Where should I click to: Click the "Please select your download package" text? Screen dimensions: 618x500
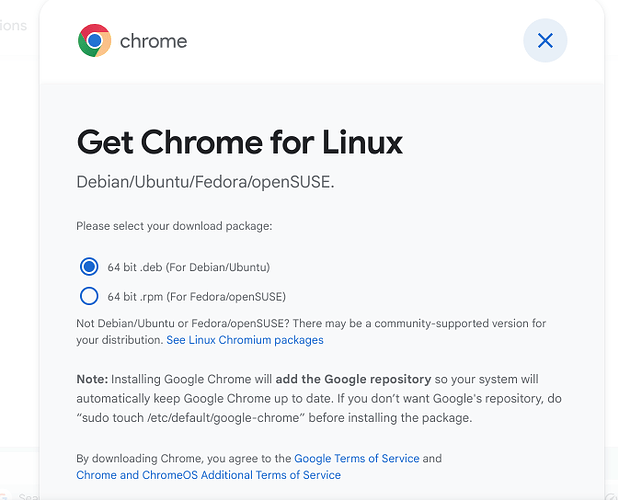(174, 226)
